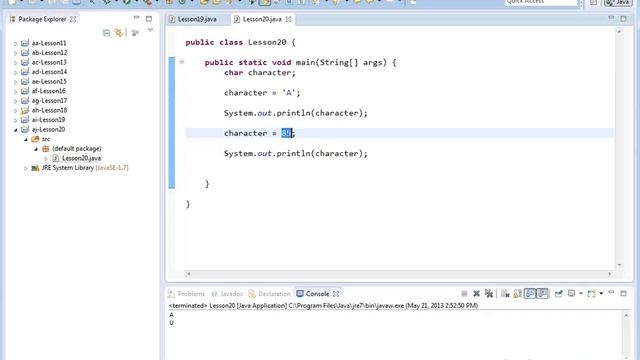
Task: Expand the ad-Lesson14 project
Action: 16,72
